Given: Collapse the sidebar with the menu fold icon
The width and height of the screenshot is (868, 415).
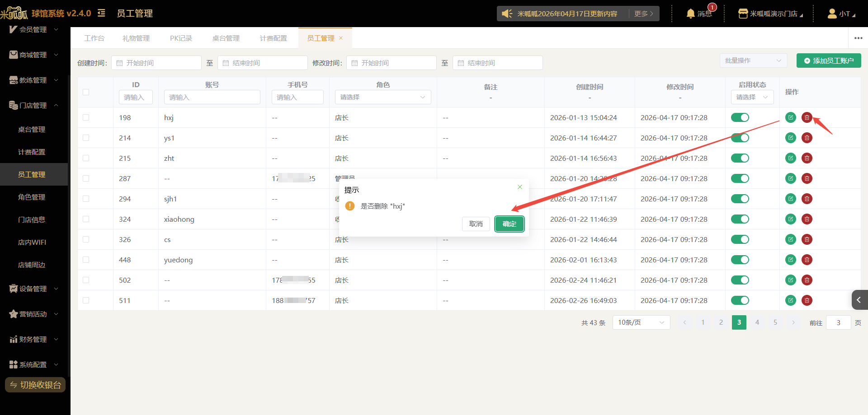Looking at the screenshot, I should click(x=101, y=13).
